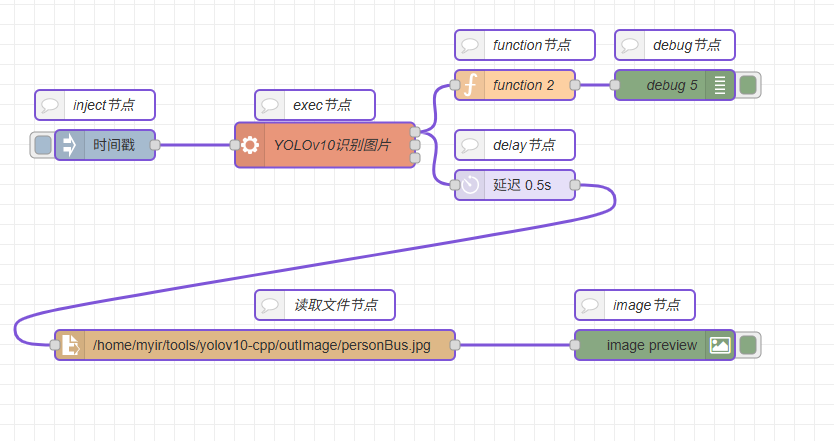The width and height of the screenshot is (834, 441).
Task: Click the picture icon on the image preview node
Action: pos(720,345)
